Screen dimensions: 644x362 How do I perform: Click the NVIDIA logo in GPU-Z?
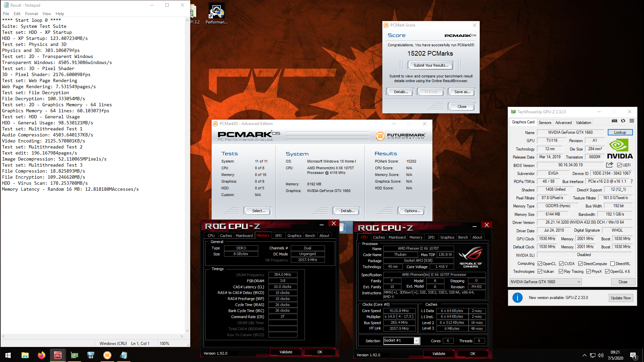pyautogui.click(x=620, y=149)
